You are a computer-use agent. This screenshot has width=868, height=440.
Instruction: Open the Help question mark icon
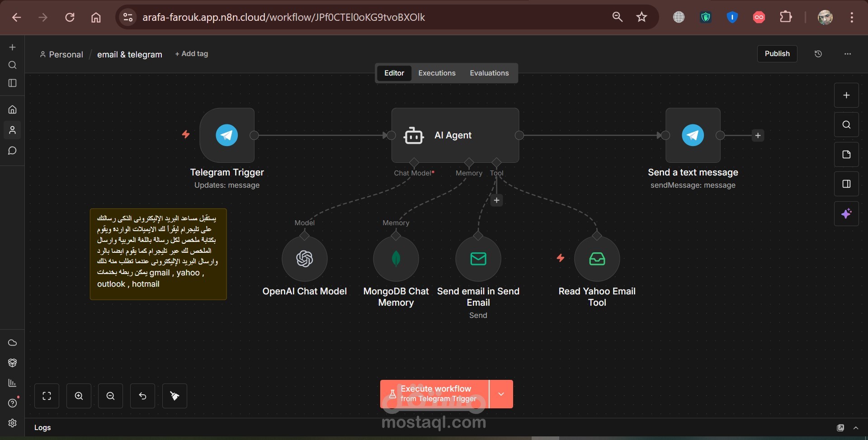tap(12, 403)
